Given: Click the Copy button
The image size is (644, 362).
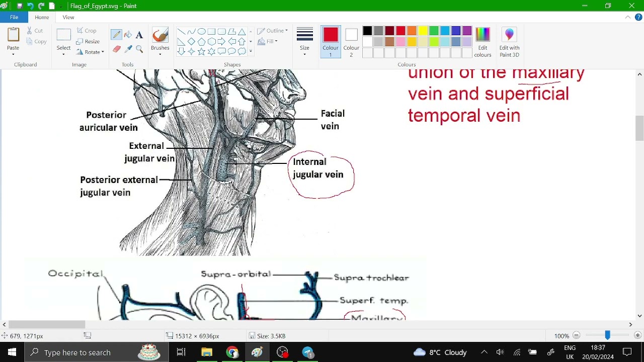Looking at the screenshot, I should [36, 41].
